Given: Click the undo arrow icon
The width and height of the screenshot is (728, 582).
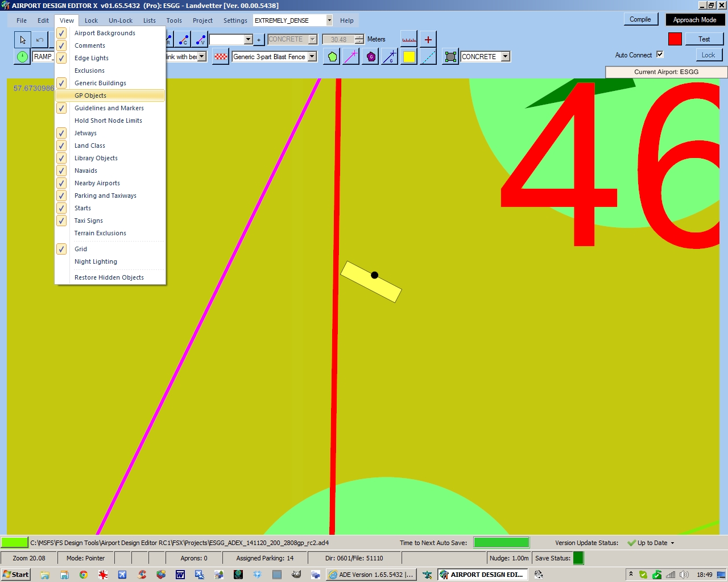Looking at the screenshot, I should [x=40, y=40].
